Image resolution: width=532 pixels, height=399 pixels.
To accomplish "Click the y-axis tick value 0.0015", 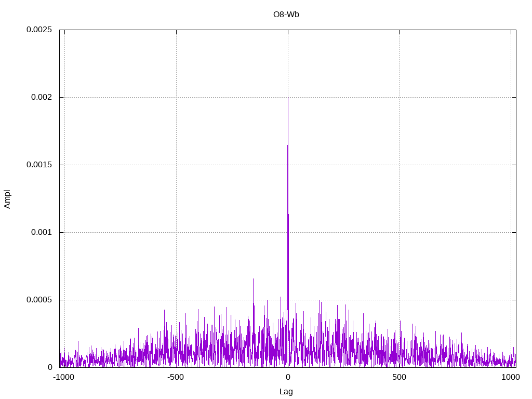I will (x=39, y=165).
